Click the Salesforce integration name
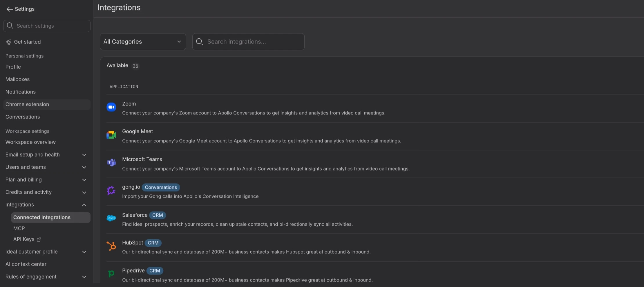Image resolution: width=644 pixels, height=287 pixels. click(135, 215)
